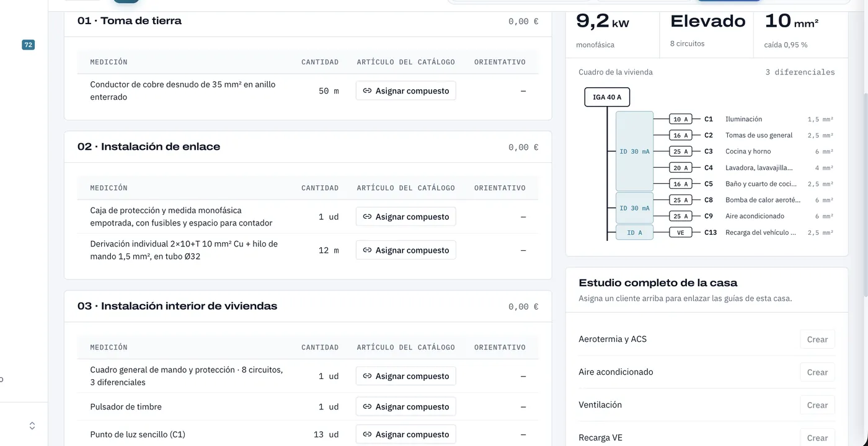Create the Recarga VE study

click(x=817, y=437)
